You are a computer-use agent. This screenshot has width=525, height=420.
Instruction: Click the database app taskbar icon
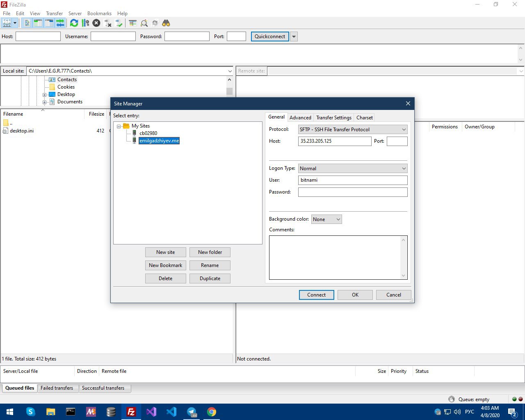pyautogui.click(x=111, y=412)
